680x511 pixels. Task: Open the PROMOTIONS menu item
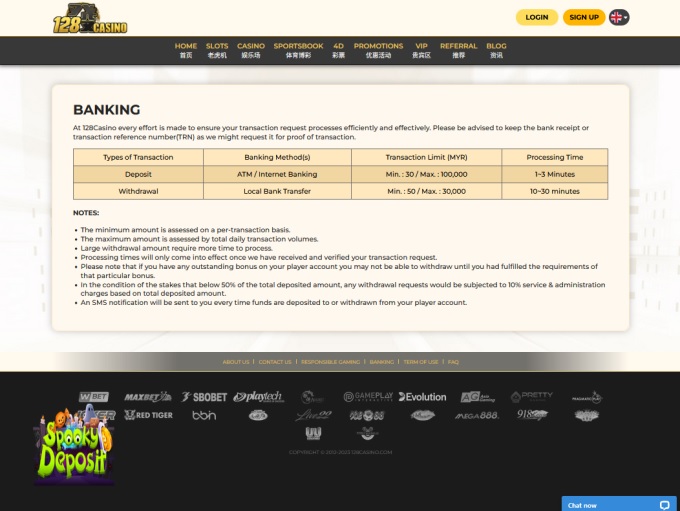378,50
